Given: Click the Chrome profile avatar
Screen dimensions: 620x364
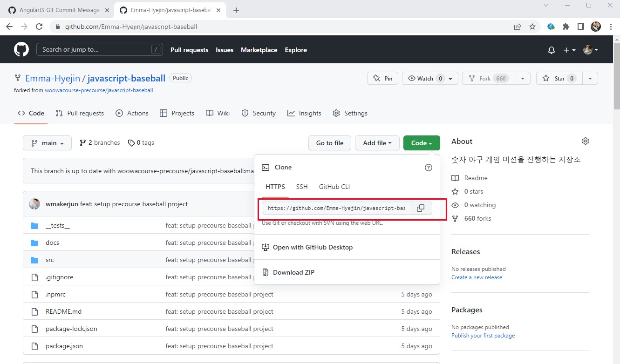Looking at the screenshot, I should (596, 27).
